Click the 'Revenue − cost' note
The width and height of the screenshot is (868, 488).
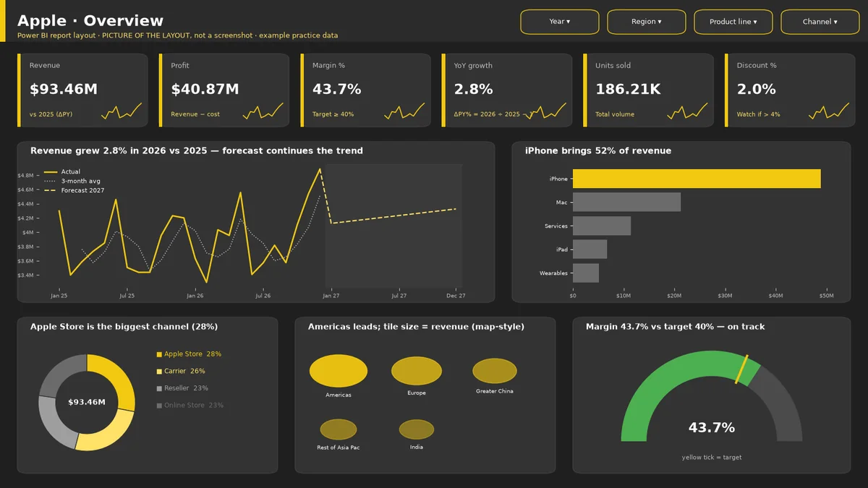[x=195, y=114]
